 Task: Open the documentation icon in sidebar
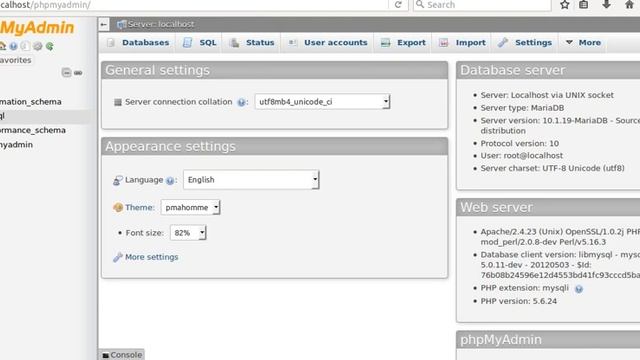click(x=25, y=46)
